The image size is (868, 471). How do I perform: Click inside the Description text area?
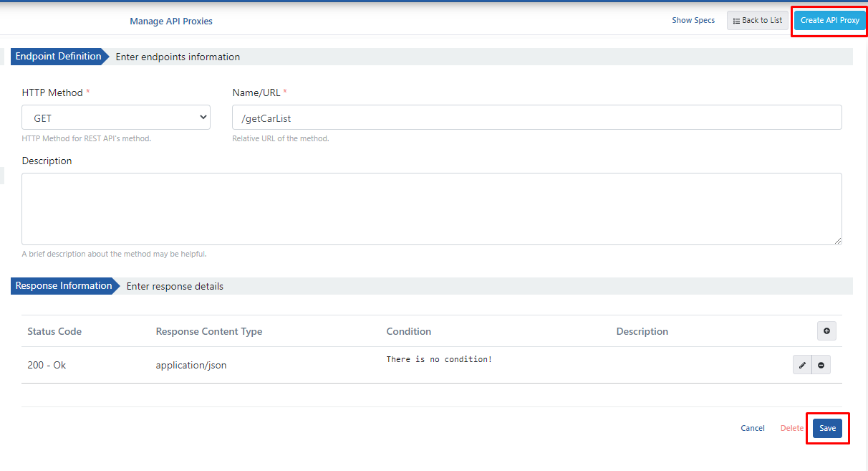click(432, 209)
